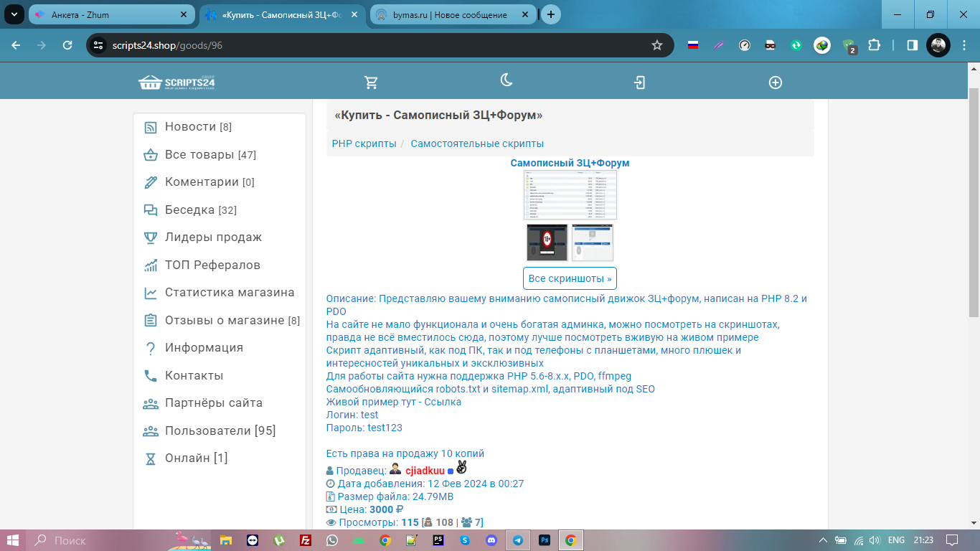Click the login door icon in header

(x=640, y=83)
